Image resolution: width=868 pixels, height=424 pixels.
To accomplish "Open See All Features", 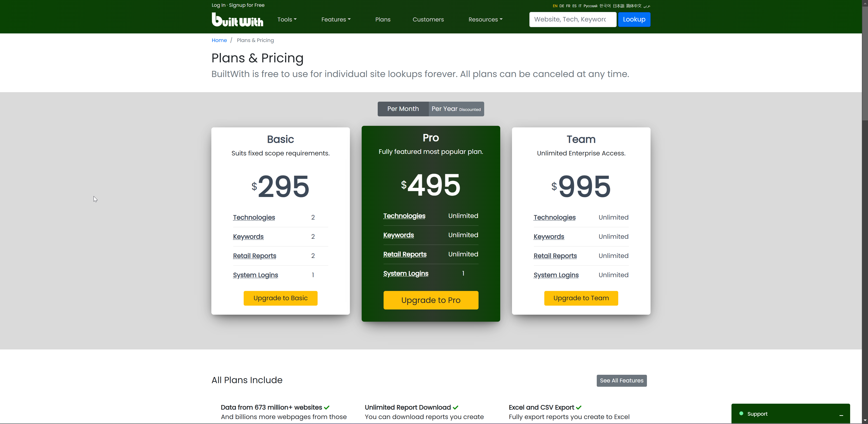I will [621, 381].
